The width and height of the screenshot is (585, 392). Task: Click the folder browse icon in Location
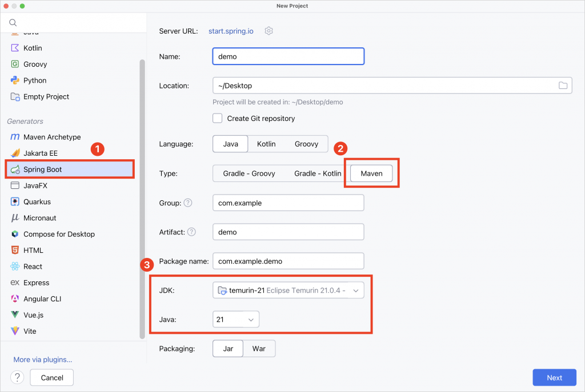coord(563,86)
